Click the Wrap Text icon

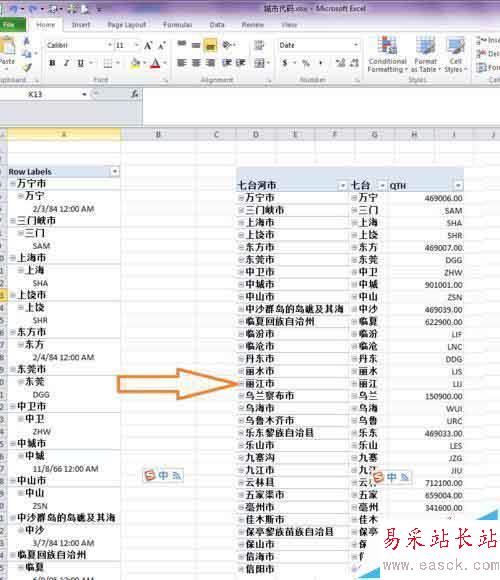click(259, 45)
